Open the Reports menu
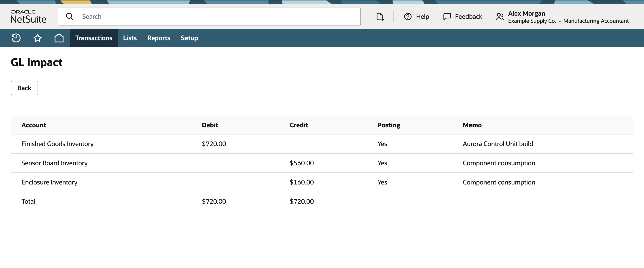Image resolution: width=644 pixels, height=268 pixels. click(x=159, y=38)
